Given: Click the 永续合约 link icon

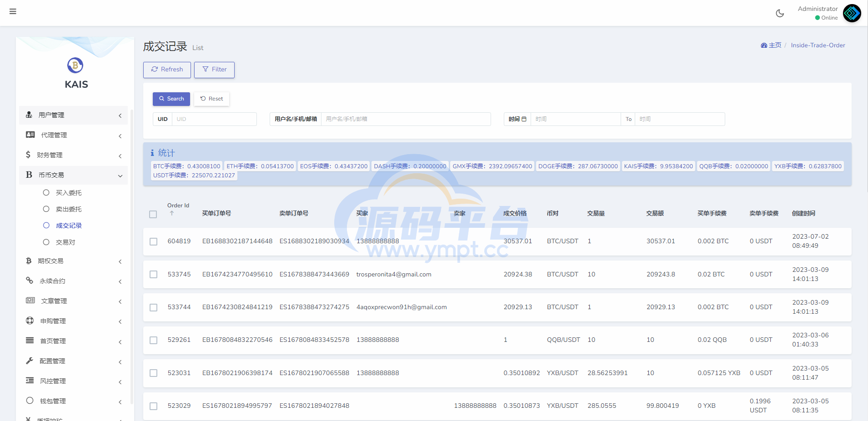Looking at the screenshot, I should click(x=30, y=281).
